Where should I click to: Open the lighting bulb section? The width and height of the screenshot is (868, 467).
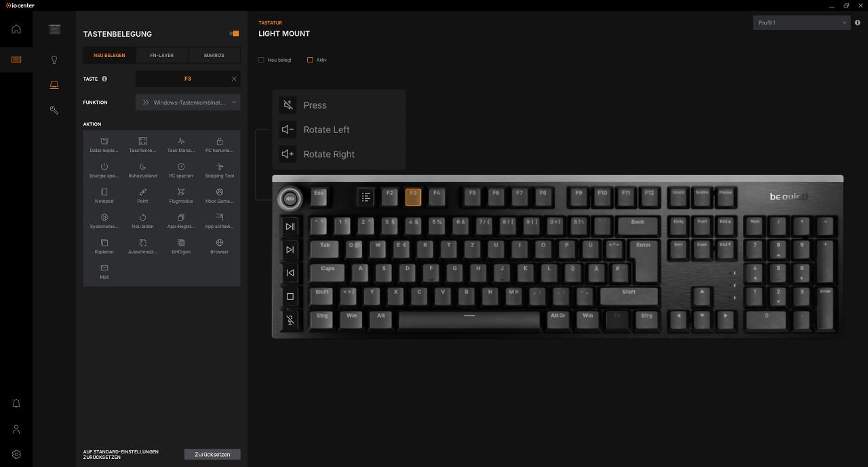pyautogui.click(x=54, y=60)
